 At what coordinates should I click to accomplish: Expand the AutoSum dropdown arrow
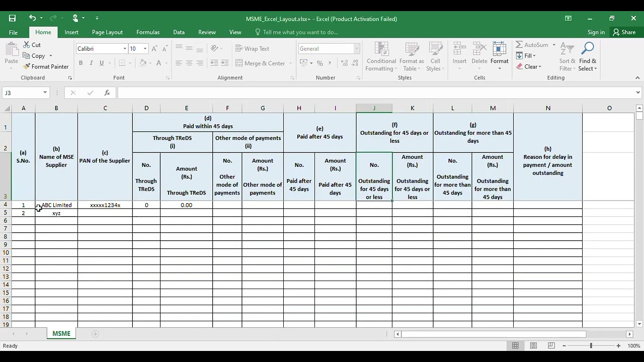(x=554, y=45)
